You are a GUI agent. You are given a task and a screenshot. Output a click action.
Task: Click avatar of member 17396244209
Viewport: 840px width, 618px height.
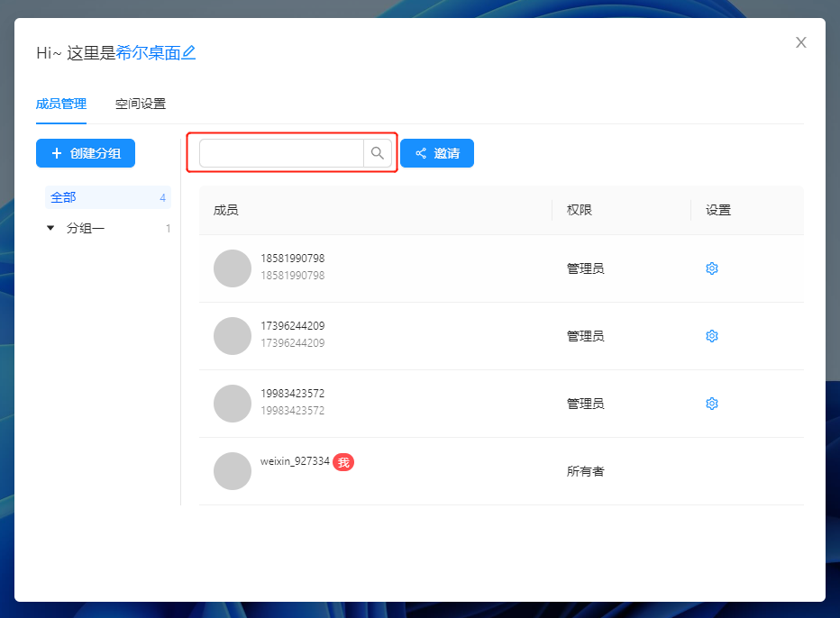(x=233, y=336)
